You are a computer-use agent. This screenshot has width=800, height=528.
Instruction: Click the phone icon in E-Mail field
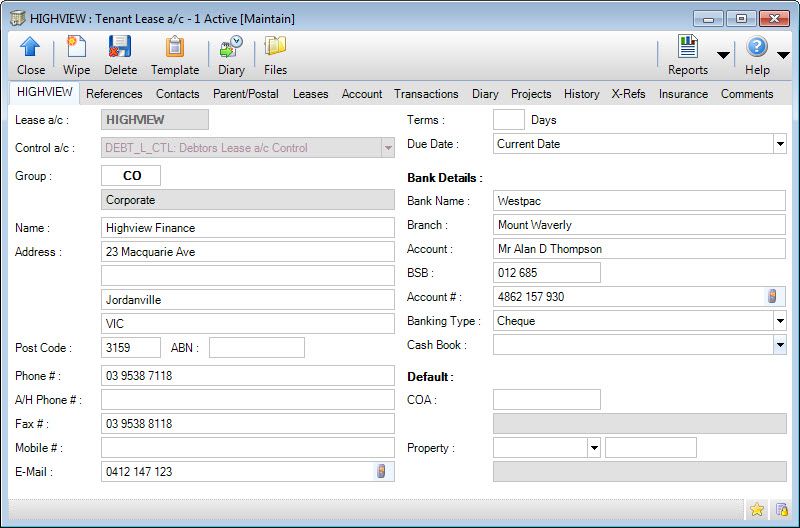[381, 471]
